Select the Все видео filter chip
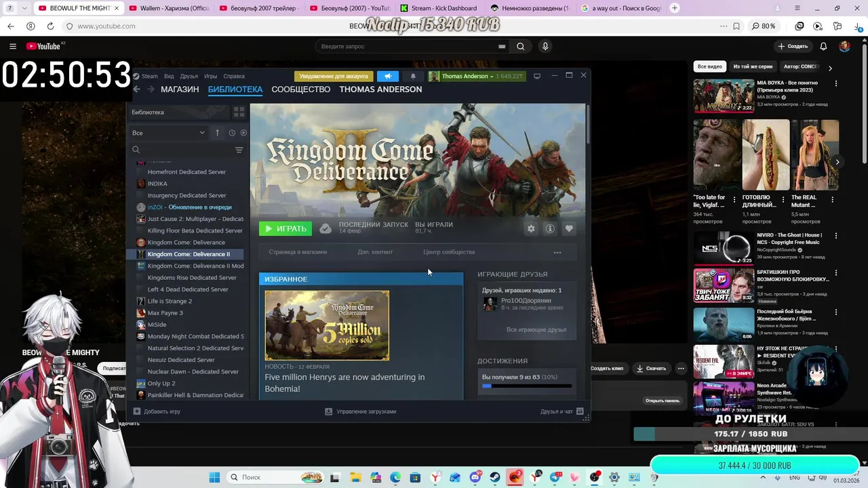 coord(709,66)
